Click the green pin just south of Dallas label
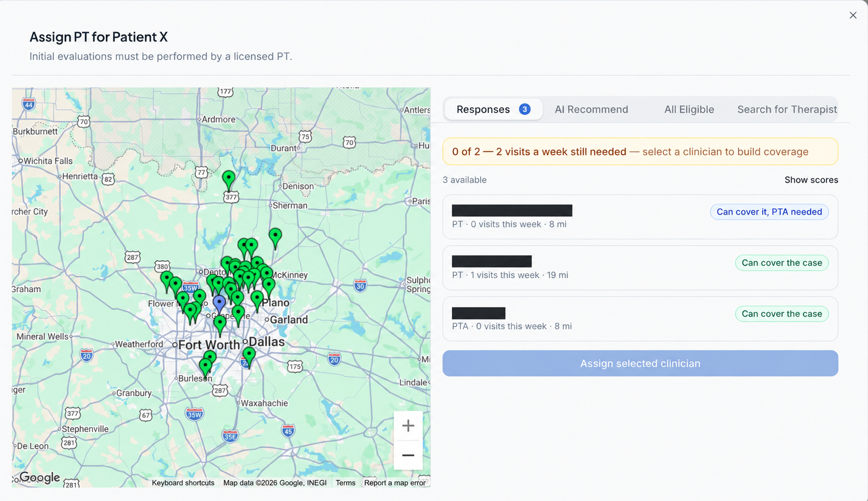This screenshot has width=868, height=501. point(249,357)
